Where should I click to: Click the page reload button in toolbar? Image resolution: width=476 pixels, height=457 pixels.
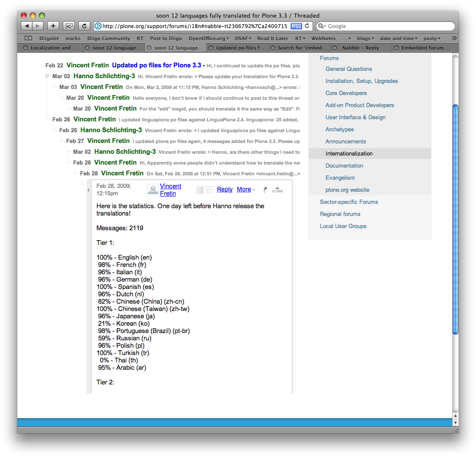click(x=84, y=26)
